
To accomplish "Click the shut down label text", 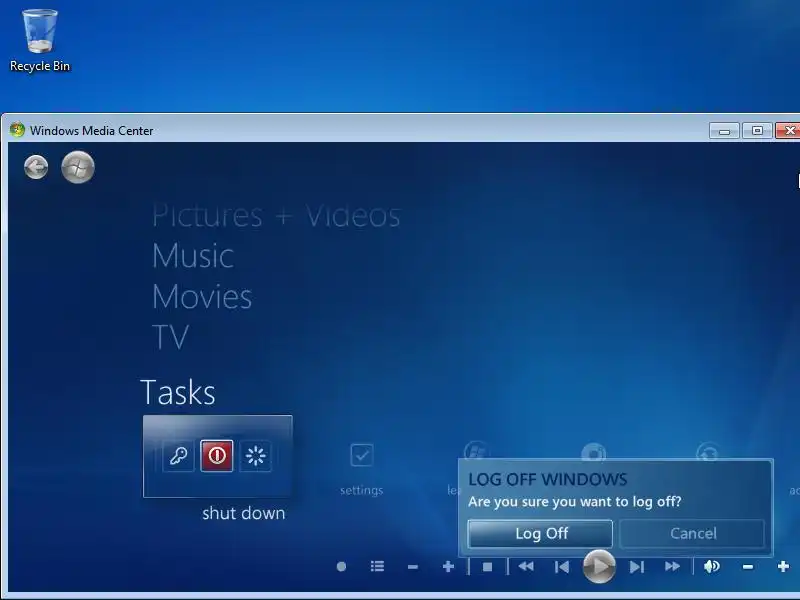I will (243, 513).
